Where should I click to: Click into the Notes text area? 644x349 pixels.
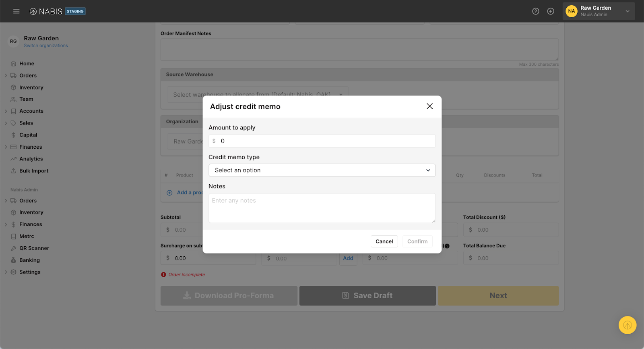tap(322, 208)
